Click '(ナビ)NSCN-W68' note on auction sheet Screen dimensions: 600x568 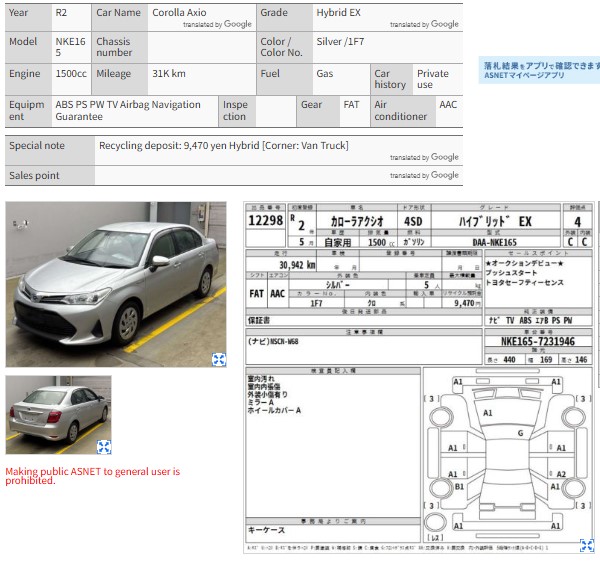pos(273,341)
